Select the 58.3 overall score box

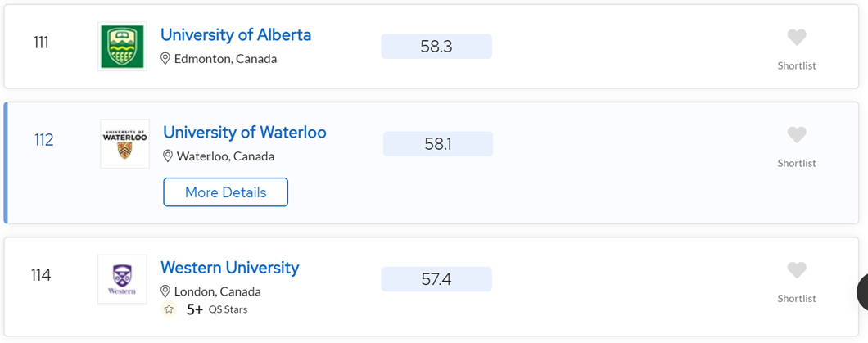click(436, 47)
